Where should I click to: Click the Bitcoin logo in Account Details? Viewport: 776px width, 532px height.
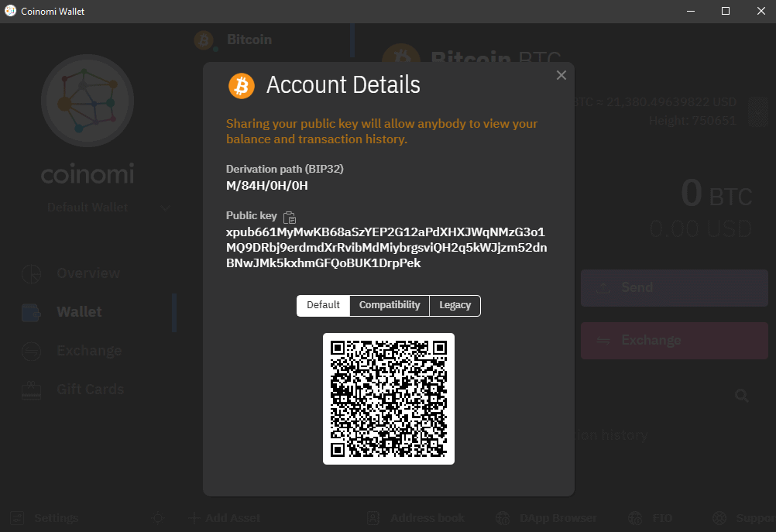(x=241, y=85)
